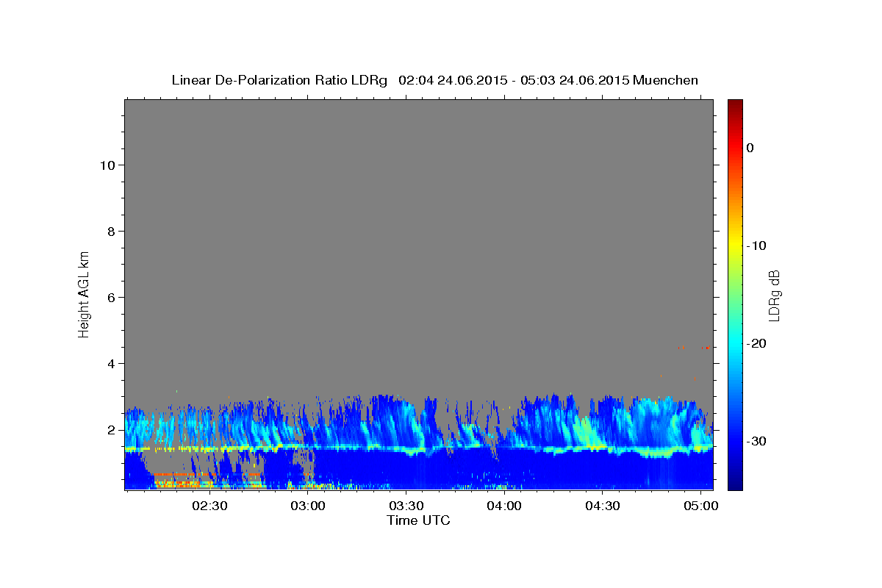Click the colorbar value -10
This screenshot has width=882, height=588.
point(756,245)
